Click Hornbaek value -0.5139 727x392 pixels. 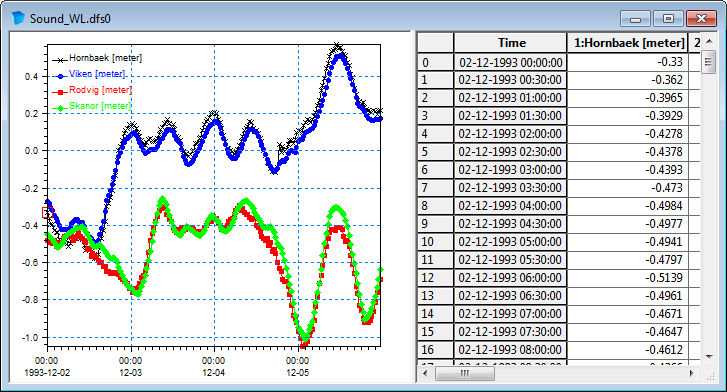pos(628,278)
